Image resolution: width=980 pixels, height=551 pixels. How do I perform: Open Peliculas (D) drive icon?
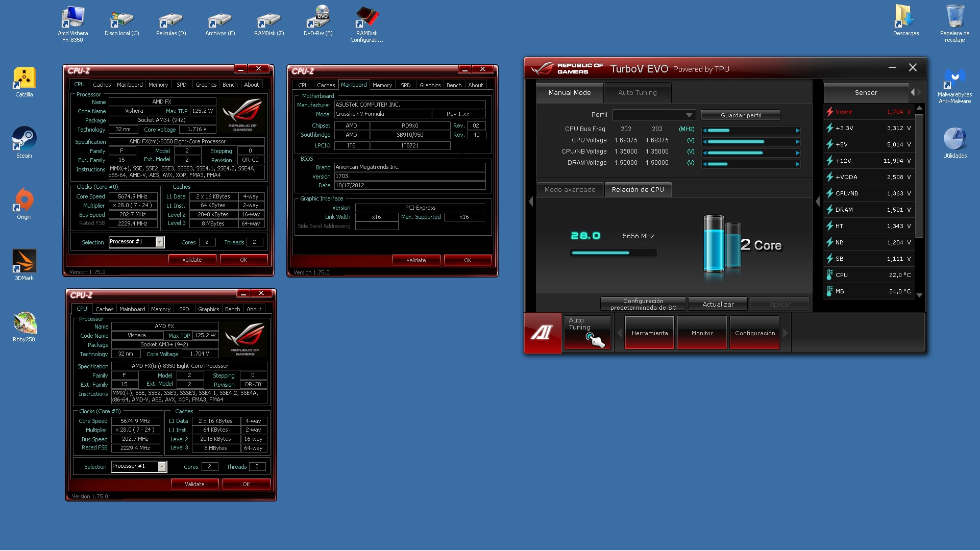coord(171,24)
